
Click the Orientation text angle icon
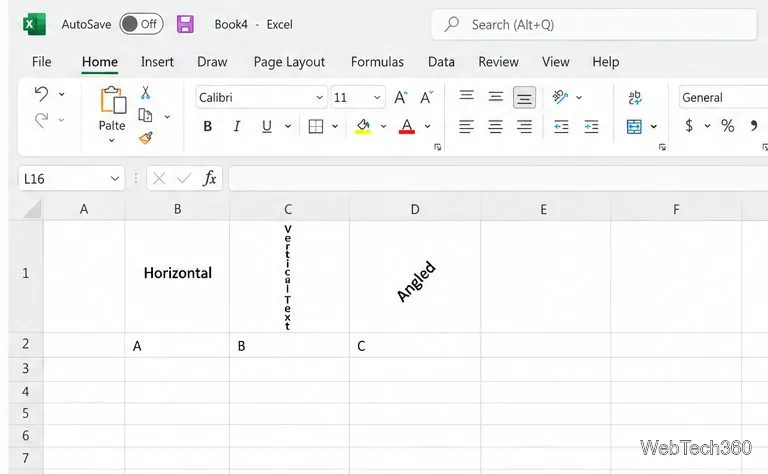point(560,97)
